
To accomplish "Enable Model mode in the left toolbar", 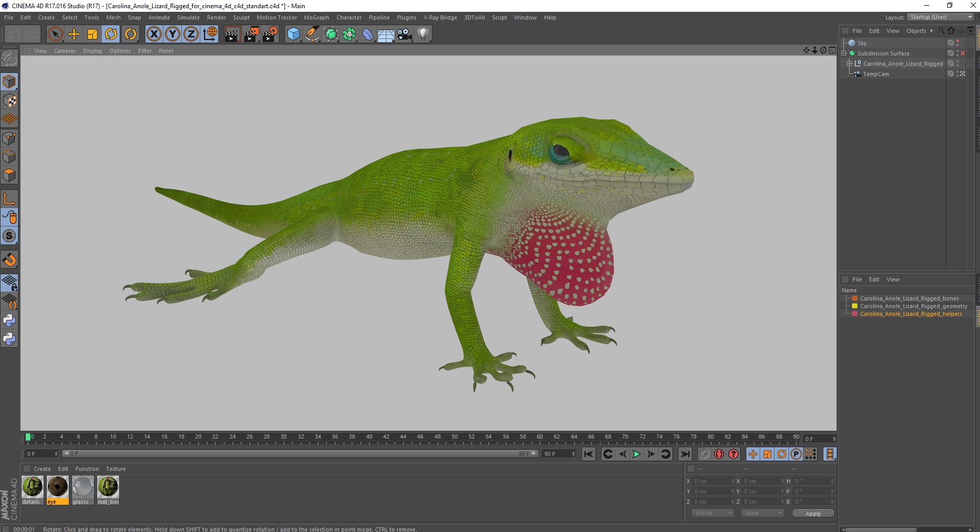I will click(9, 82).
